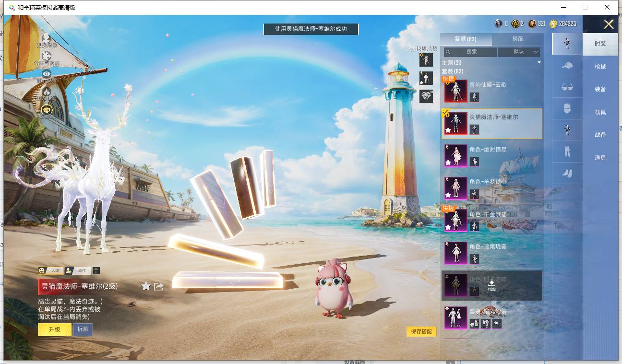The width and height of the screenshot is (622, 364).
Task: Open the 默认 sort dropdown
Action: 519,52
